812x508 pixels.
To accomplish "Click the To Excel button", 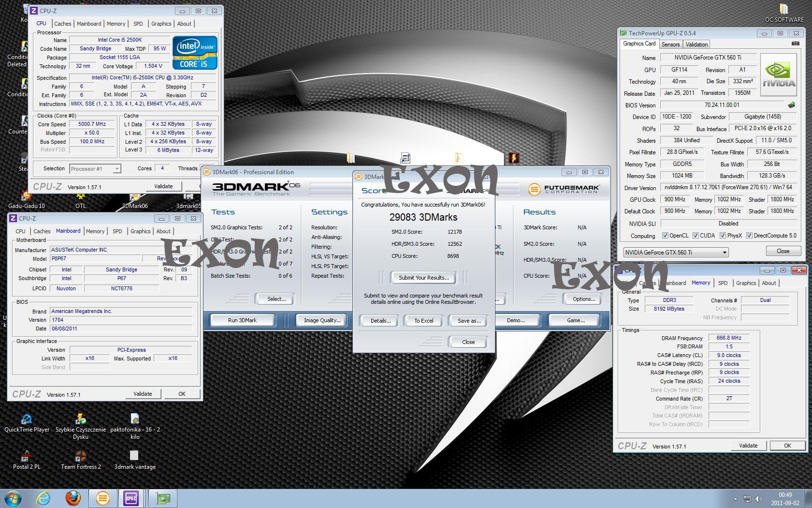I will 423,320.
